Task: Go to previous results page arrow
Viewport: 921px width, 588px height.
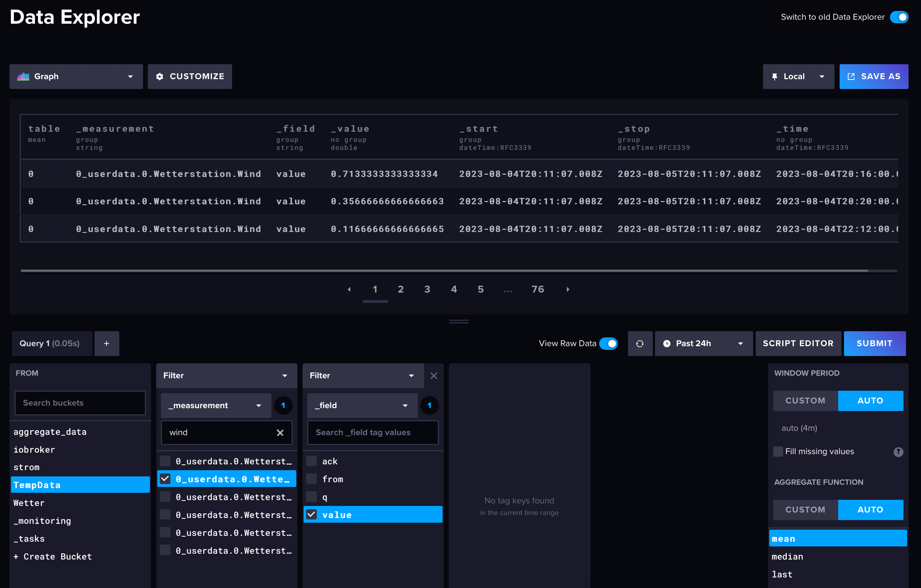Action: coord(349,289)
